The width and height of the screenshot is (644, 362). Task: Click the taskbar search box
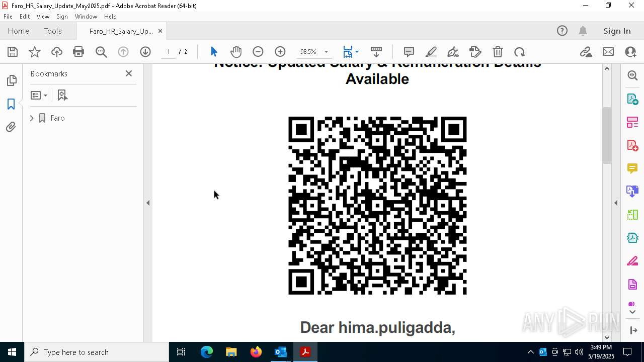coord(97,352)
